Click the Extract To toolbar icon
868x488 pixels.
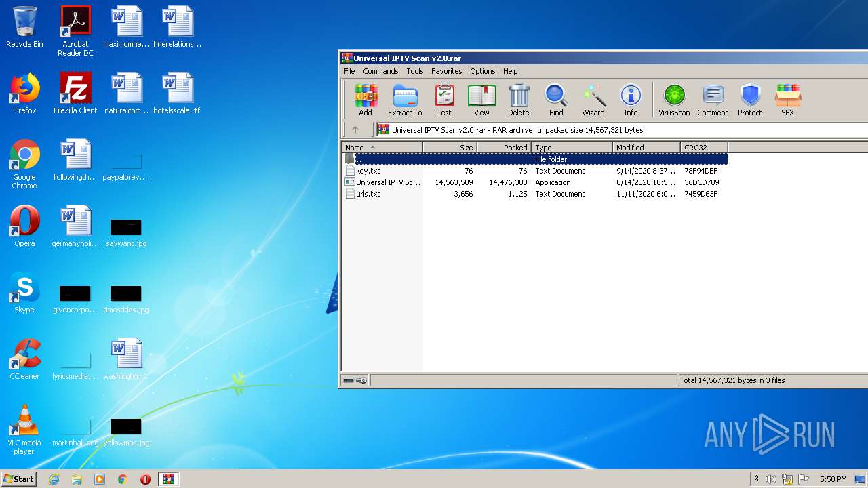coord(405,100)
